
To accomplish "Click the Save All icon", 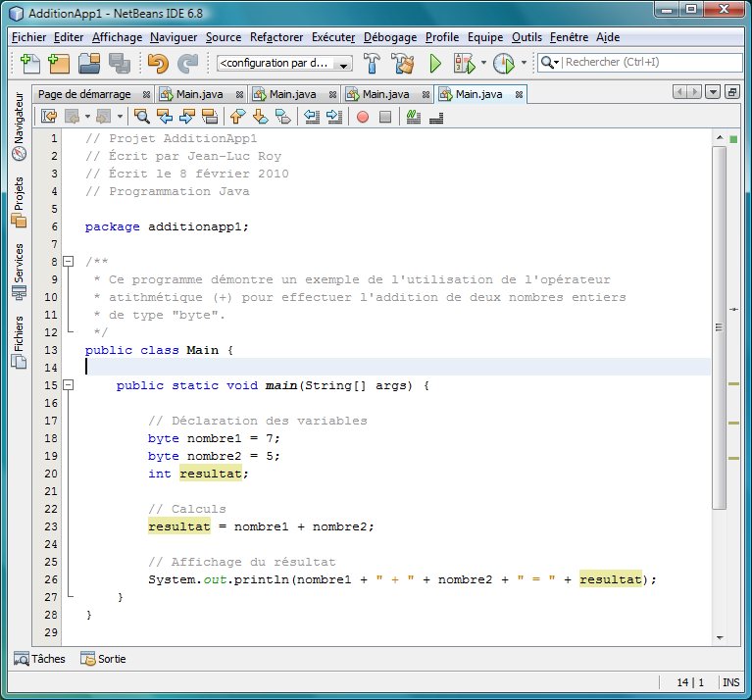I will click(119, 64).
